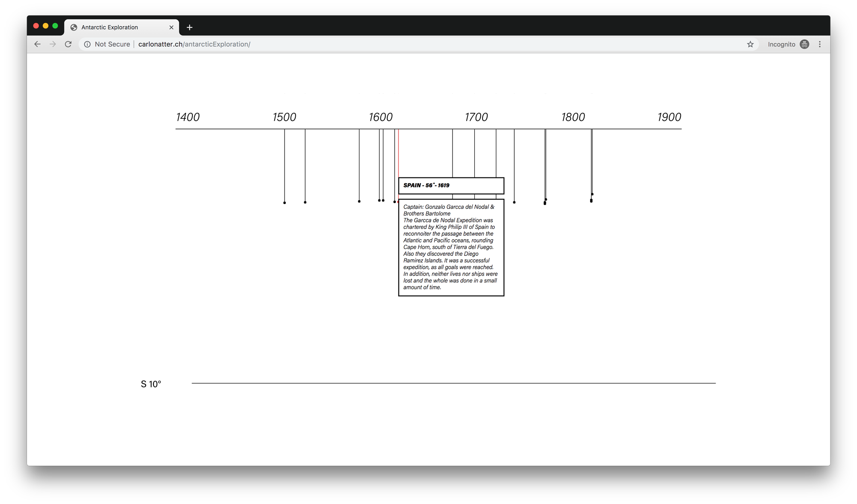Image resolution: width=857 pixels, height=504 pixels.
Task: Open the Chrome three-dot menu
Action: [x=820, y=44]
